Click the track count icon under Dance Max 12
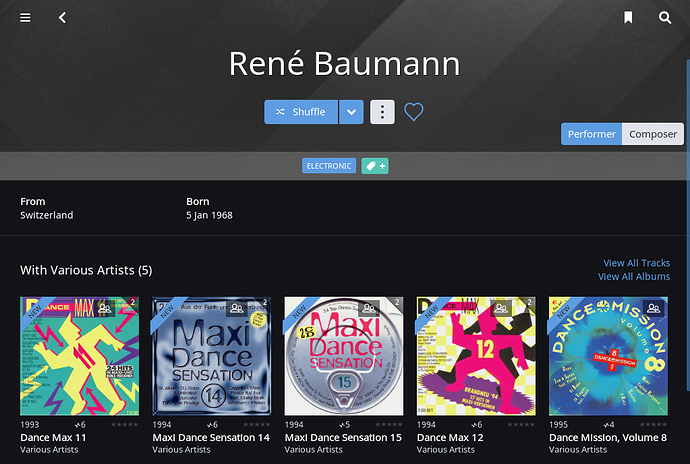 pyautogui.click(x=476, y=425)
